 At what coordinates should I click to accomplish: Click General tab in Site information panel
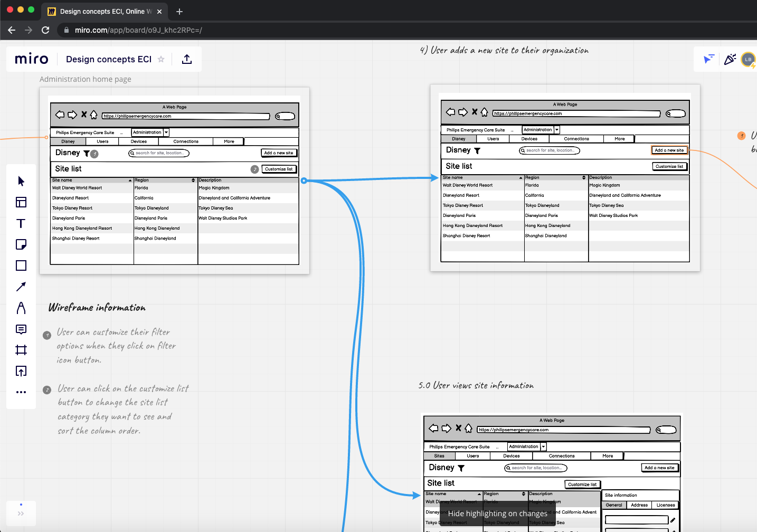(614, 505)
